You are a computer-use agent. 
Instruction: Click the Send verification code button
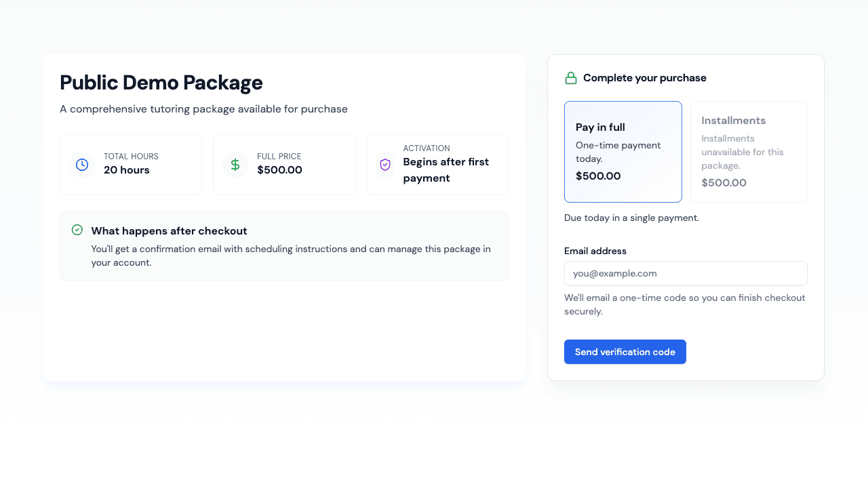(x=625, y=352)
